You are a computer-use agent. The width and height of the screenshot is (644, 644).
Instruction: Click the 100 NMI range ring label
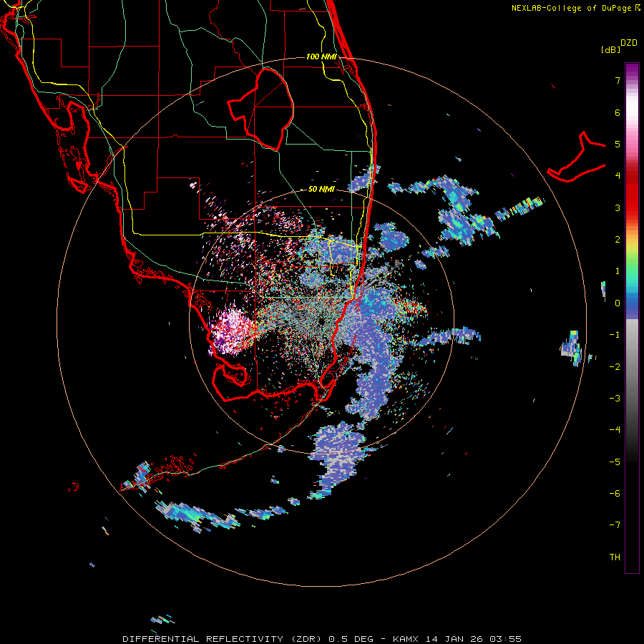pyautogui.click(x=321, y=57)
